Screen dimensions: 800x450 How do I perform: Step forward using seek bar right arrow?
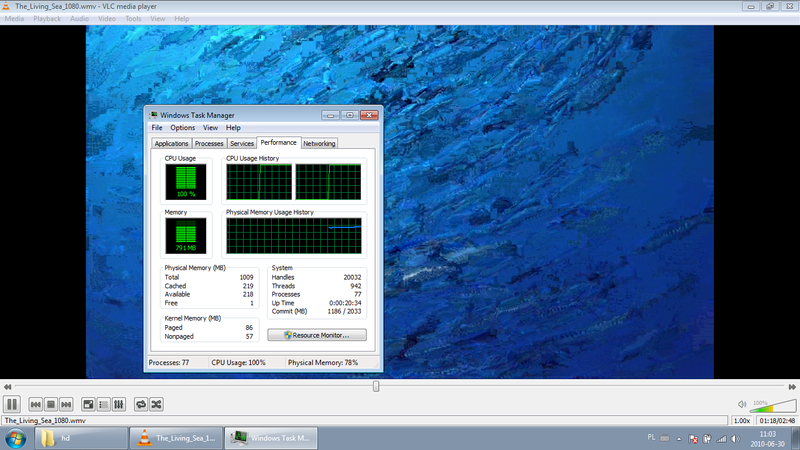pyautogui.click(x=792, y=387)
